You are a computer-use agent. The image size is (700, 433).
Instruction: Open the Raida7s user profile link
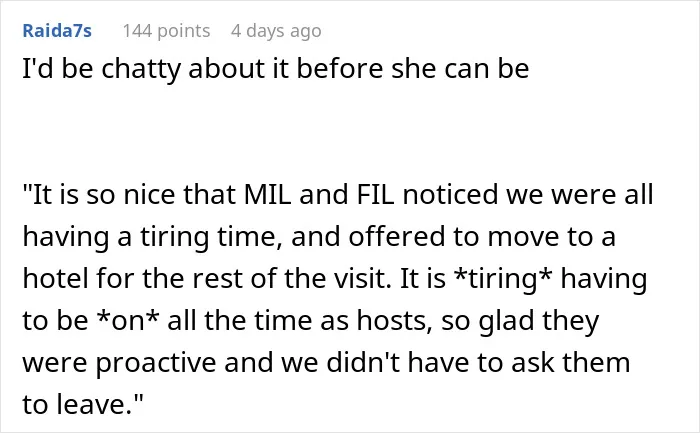click(x=57, y=31)
